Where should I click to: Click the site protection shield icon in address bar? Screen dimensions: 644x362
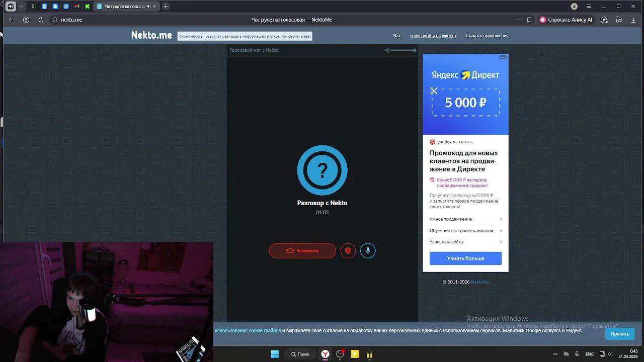[x=55, y=20]
